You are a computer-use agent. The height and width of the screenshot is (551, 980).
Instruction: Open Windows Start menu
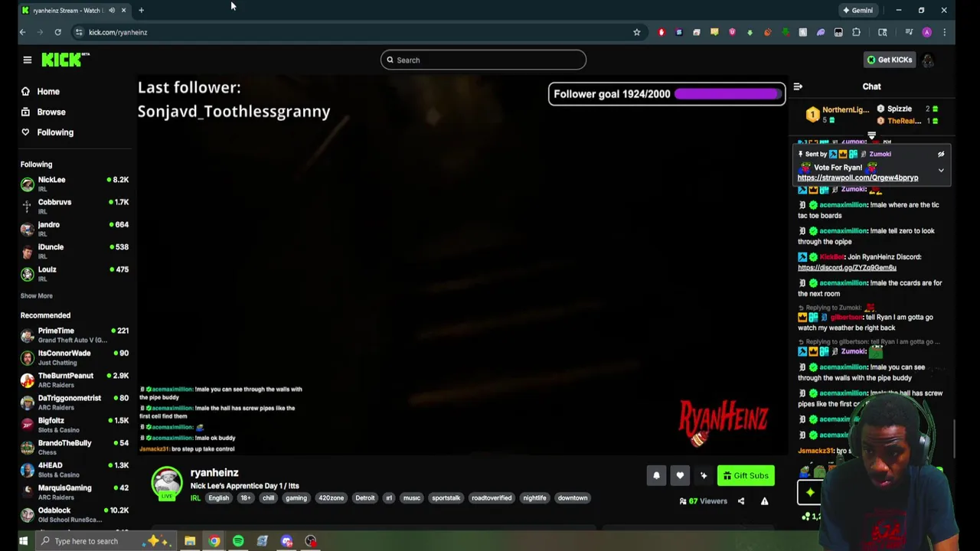pos(23,541)
